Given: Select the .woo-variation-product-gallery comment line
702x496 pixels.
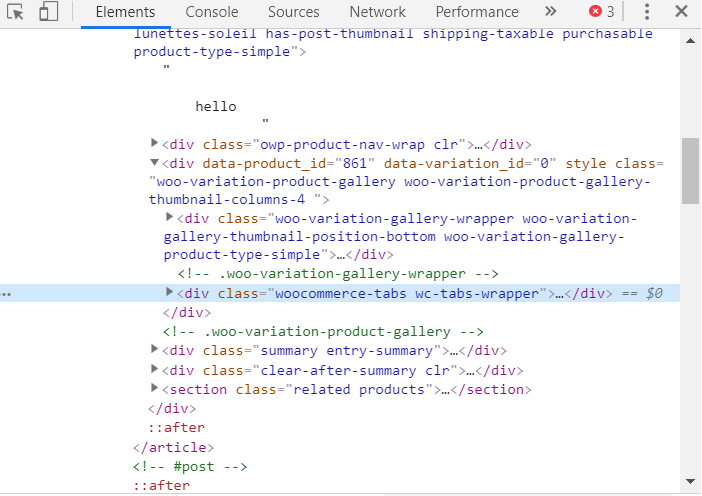Looking at the screenshot, I should [323, 332].
